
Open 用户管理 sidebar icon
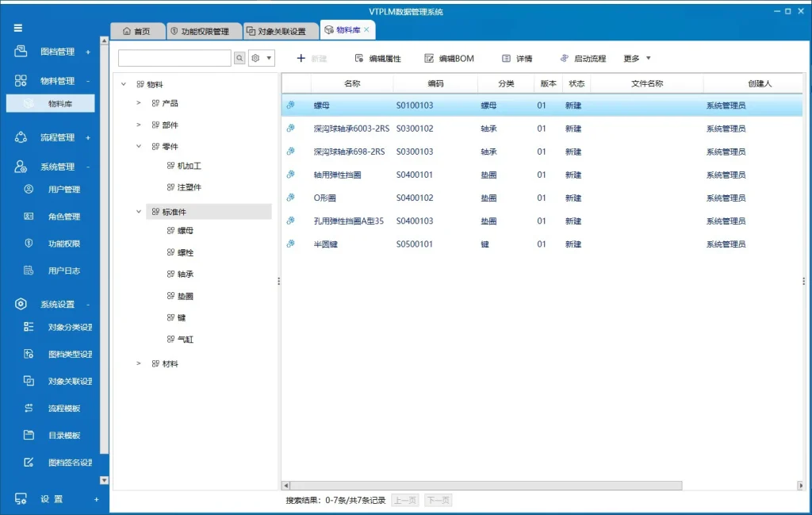point(29,189)
